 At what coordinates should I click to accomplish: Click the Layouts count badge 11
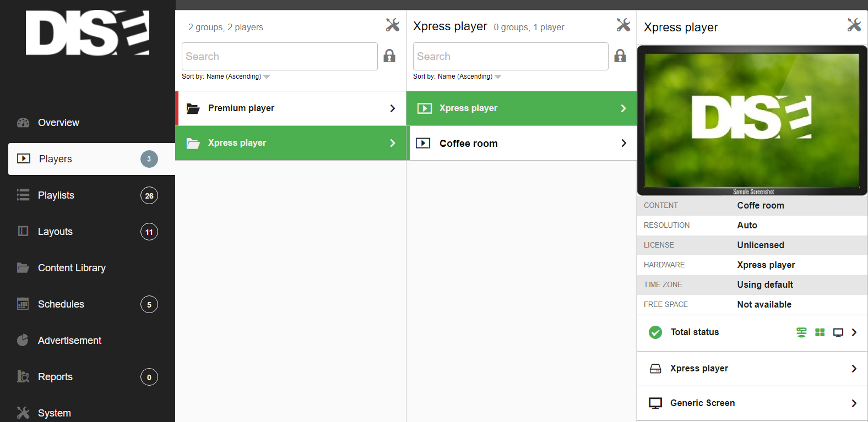click(x=149, y=232)
